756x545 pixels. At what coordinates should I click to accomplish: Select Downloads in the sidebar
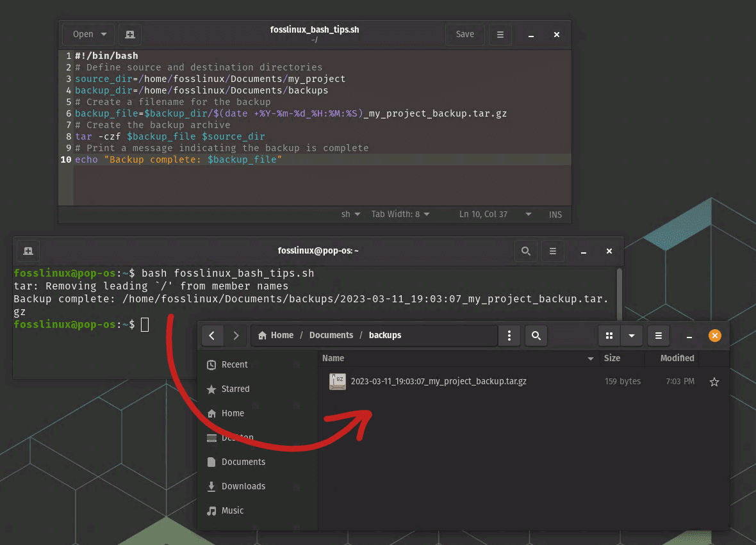(x=243, y=486)
